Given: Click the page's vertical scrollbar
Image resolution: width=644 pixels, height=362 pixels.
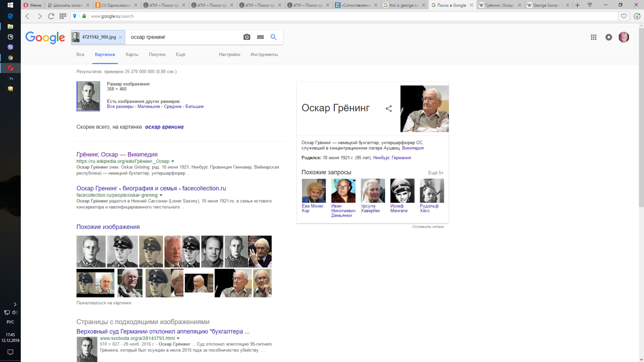Looking at the screenshot, I should pos(641,121).
